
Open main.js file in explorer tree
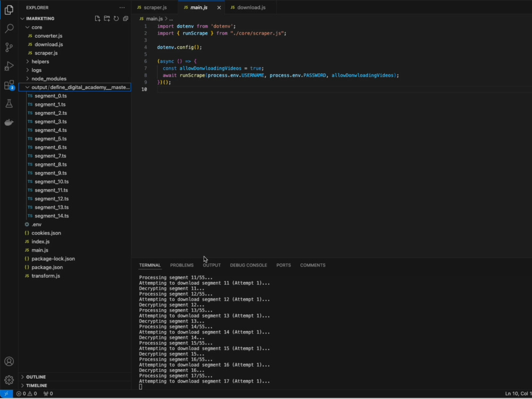74,250
